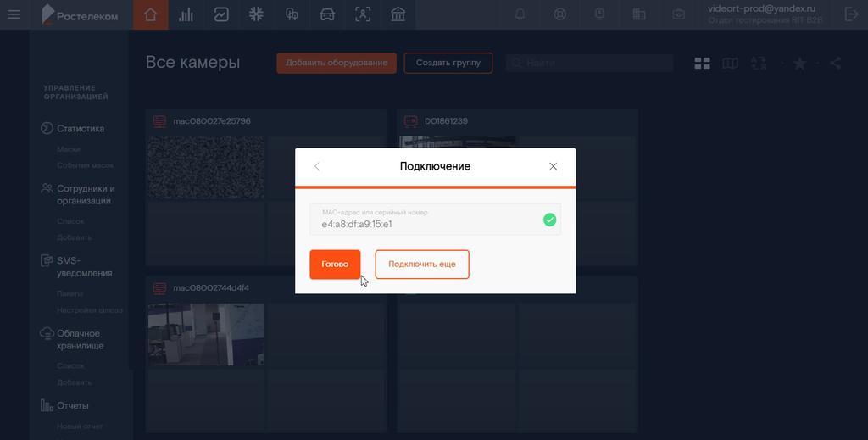Click Создать группу button
Screen dimensions: 868x440
448,63
